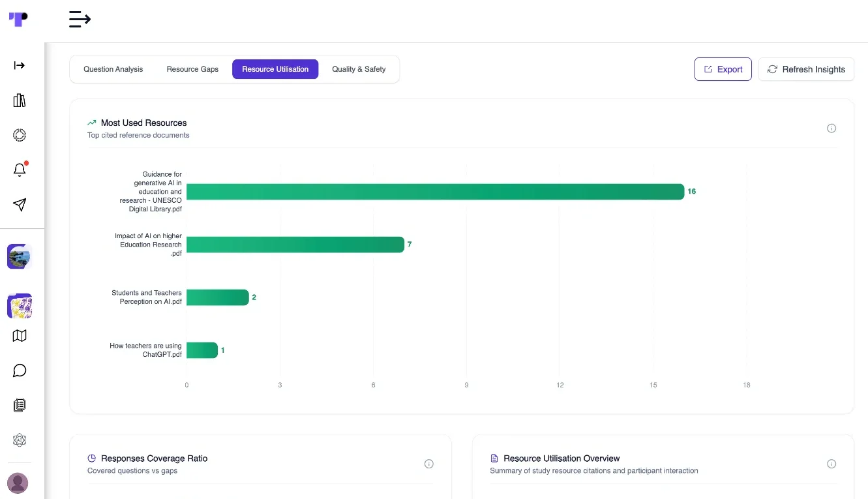Click the How teachers are using ChatGPT bar
868x499 pixels.
[202, 350]
